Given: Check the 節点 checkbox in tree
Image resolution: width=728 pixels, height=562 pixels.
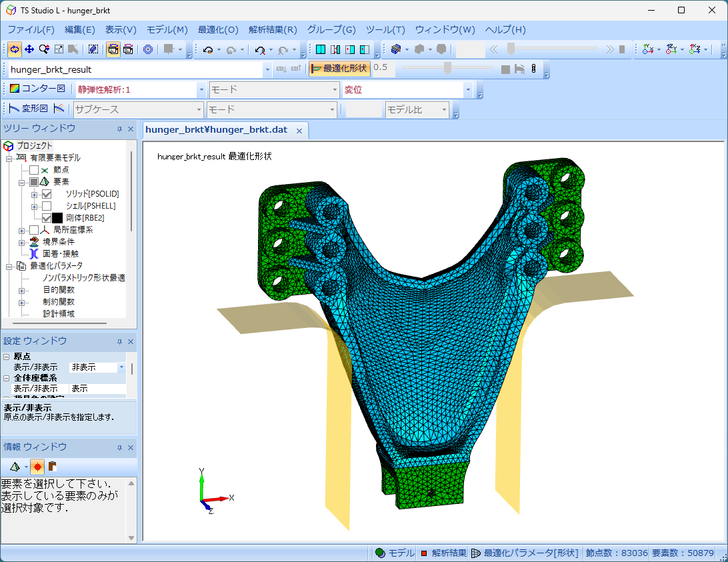Looking at the screenshot, I should [34, 170].
